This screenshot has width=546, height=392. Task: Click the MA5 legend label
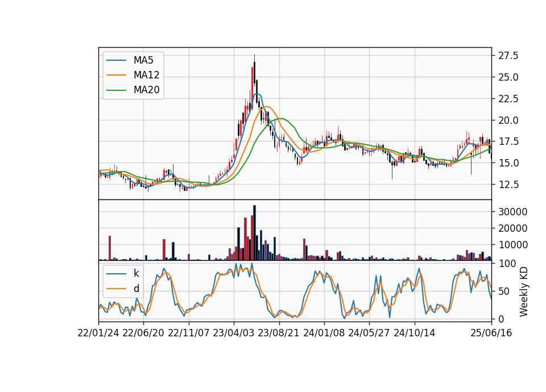tap(143, 60)
